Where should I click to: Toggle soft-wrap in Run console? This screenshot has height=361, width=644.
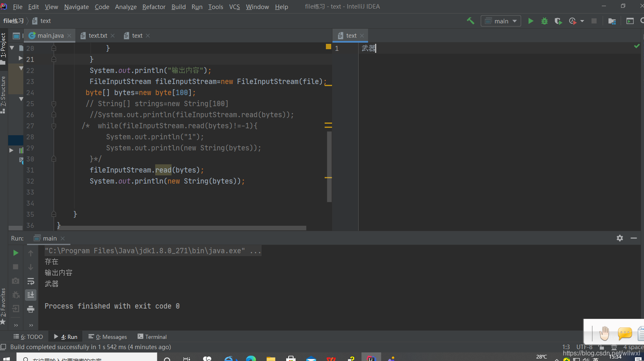point(31,281)
